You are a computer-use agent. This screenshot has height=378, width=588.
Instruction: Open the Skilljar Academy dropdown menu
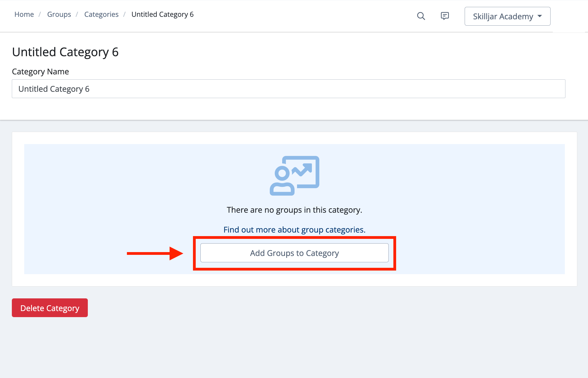tap(507, 16)
